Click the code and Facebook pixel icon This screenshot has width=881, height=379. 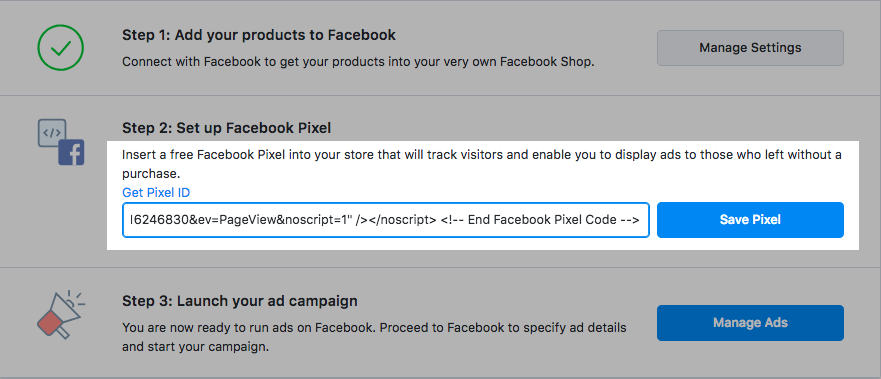click(x=61, y=142)
